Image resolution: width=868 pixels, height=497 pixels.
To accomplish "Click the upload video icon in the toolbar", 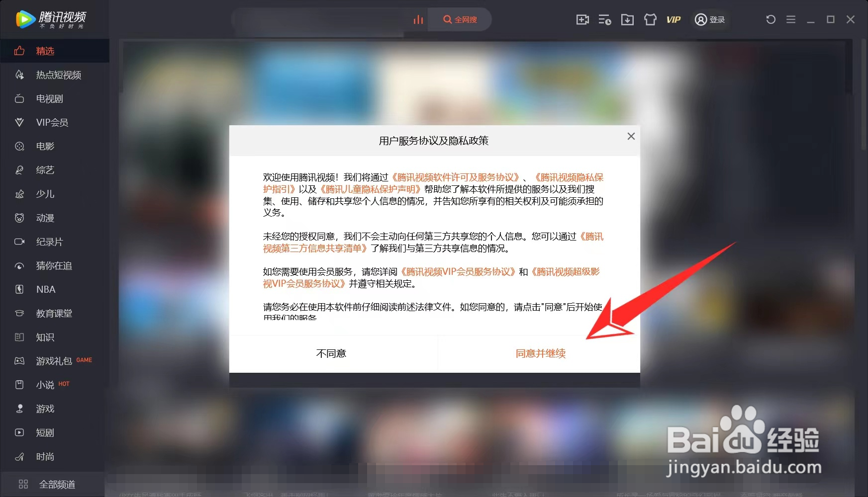I will click(x=582, y=19).
